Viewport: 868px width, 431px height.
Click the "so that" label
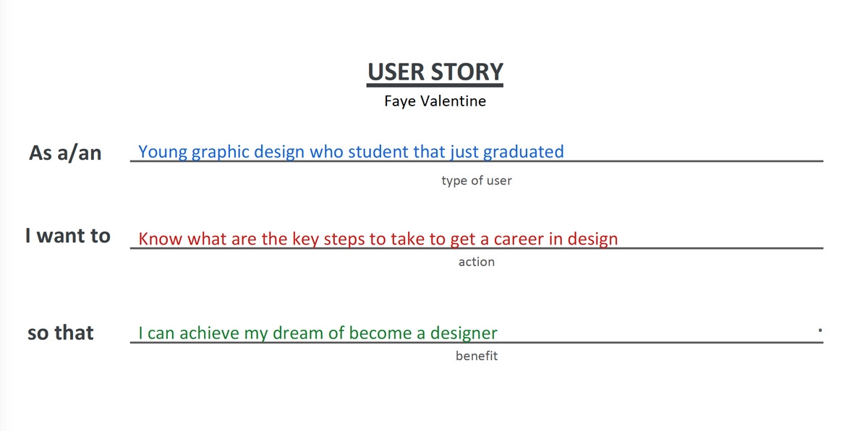coord(61,333)
